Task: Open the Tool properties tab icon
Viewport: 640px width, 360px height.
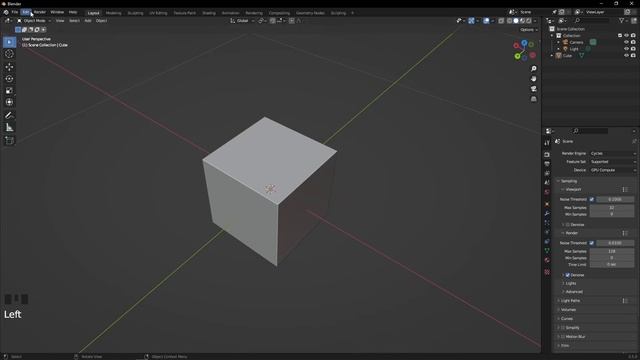Action: pos(547,143)
